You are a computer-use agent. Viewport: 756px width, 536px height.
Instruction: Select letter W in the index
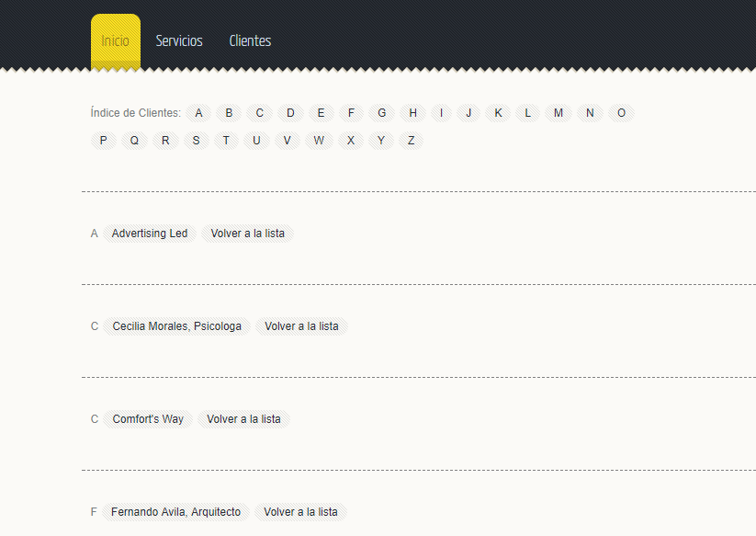click(319, 141)
